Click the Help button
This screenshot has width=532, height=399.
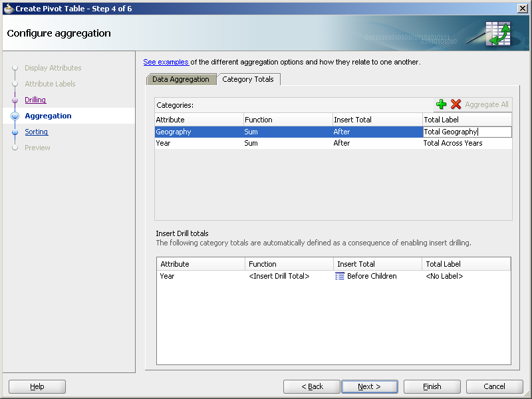(37, 386)
